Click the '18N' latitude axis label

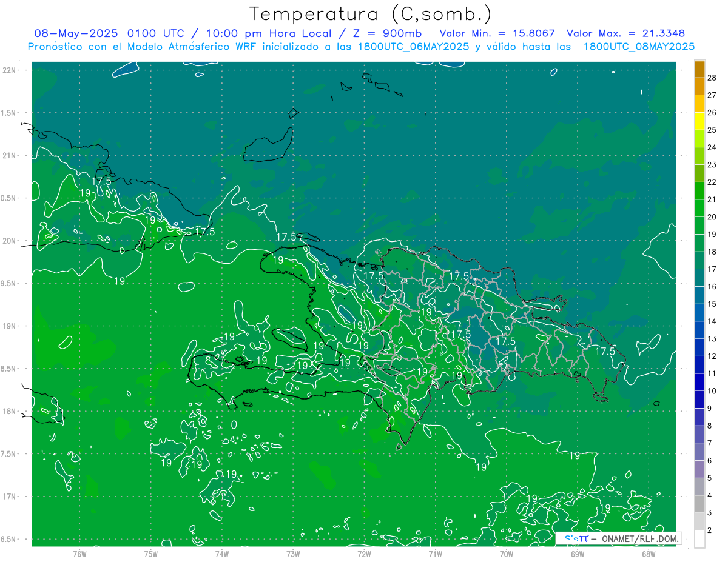click(9, 411)
